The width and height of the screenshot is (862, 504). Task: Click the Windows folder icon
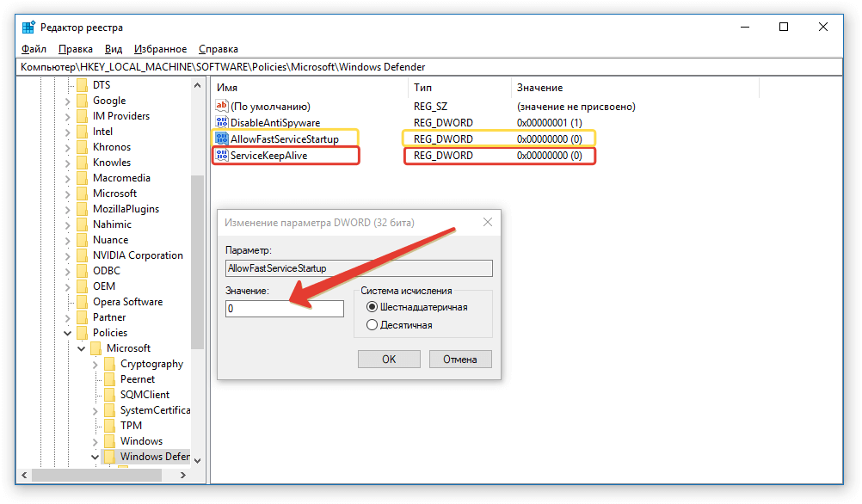(109, 441)
